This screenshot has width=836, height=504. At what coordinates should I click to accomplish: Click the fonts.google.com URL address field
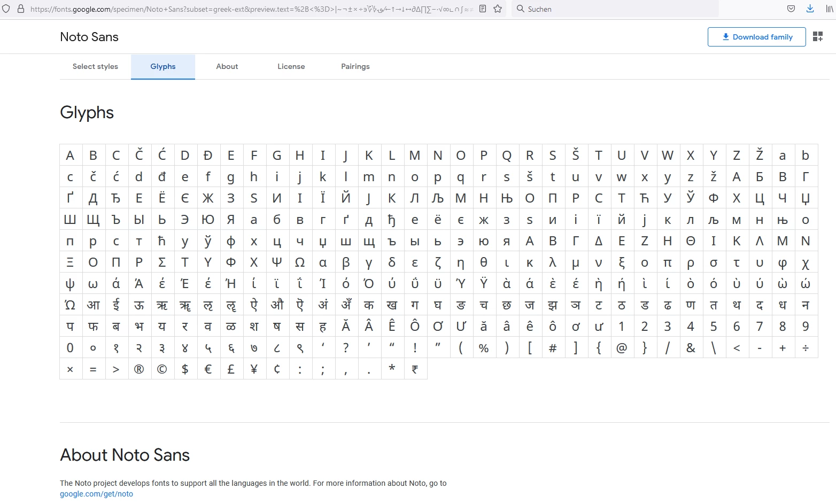coord(251,9)
